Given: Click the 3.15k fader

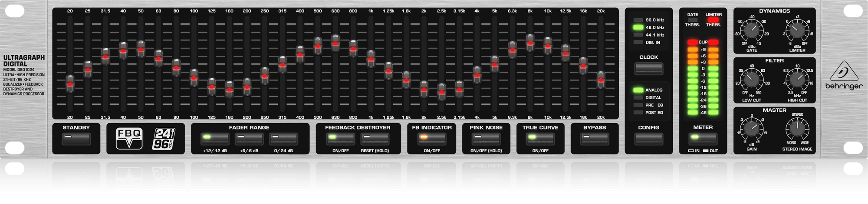Looking at the screenshot, I should click(x=459, y=89).
